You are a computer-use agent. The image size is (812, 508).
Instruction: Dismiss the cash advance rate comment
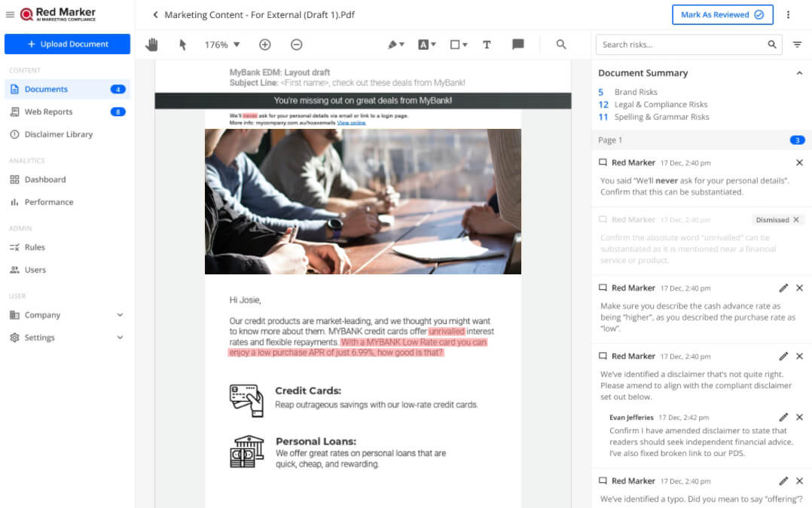pyautogui.click(x=799, y=288)
